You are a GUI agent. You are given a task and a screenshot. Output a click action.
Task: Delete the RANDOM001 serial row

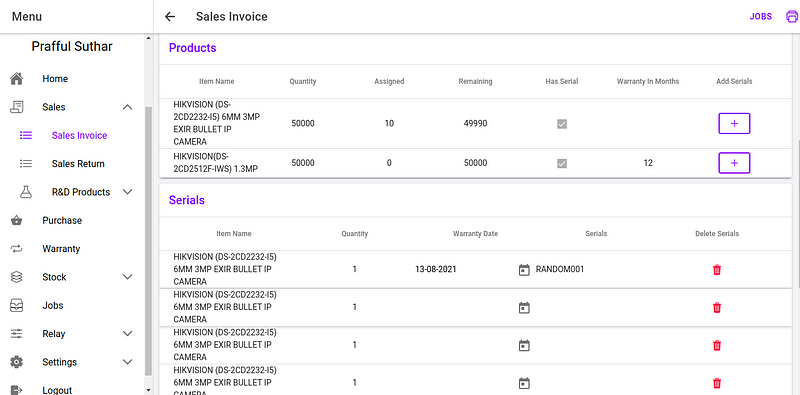[x=717, y=269]
